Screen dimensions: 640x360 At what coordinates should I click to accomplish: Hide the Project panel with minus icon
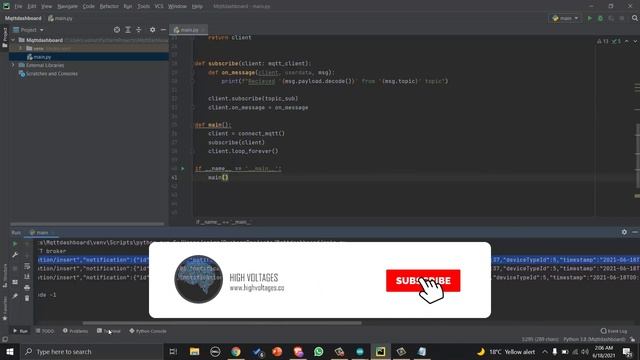(x=163, y=30)
